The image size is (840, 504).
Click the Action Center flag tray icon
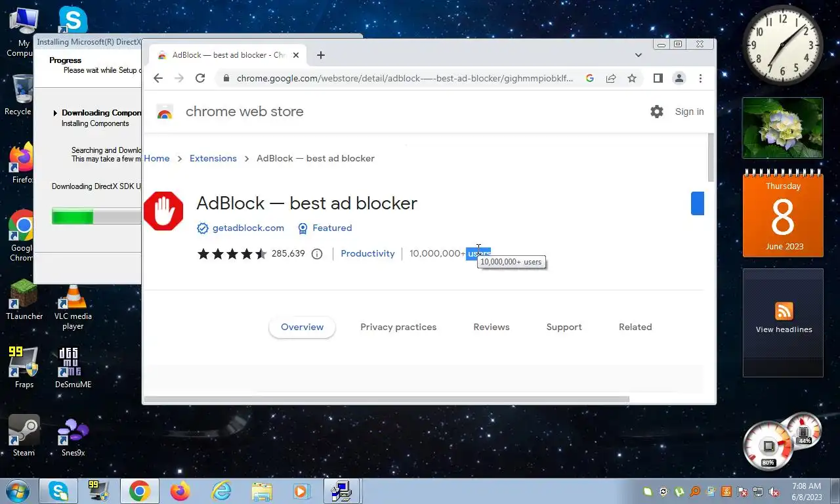742,492
